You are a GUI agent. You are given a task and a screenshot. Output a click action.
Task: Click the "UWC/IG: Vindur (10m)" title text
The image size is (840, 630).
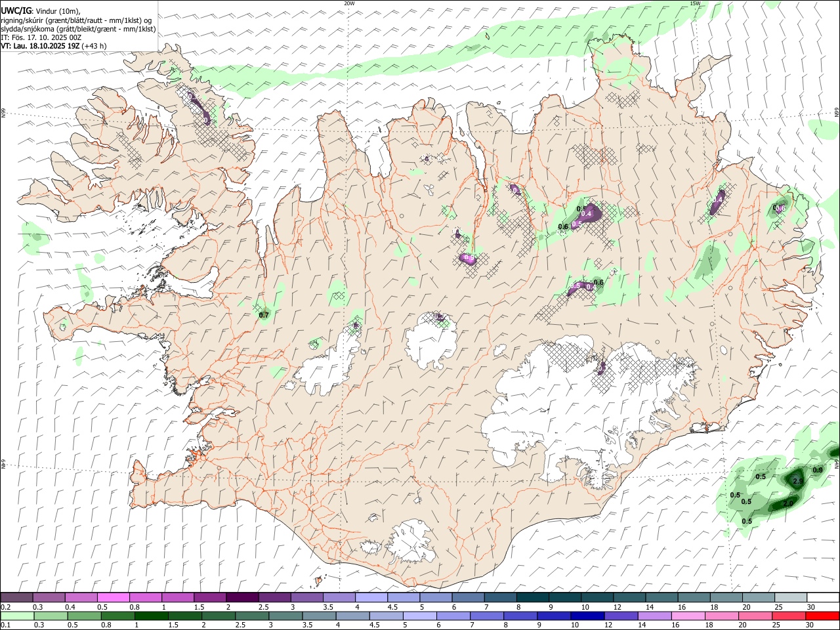click(41, 11)
